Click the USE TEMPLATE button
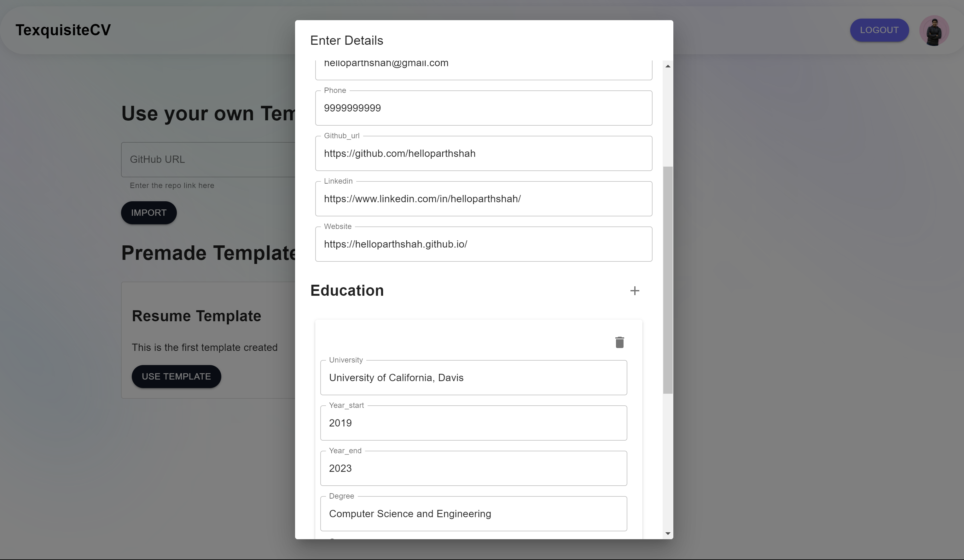 point(176,376)
